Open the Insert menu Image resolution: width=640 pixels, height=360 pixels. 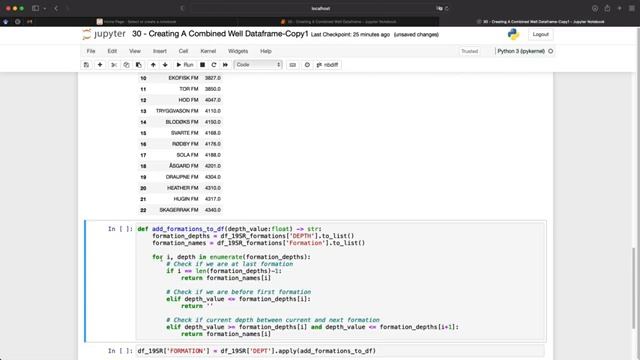coord(160,51)
